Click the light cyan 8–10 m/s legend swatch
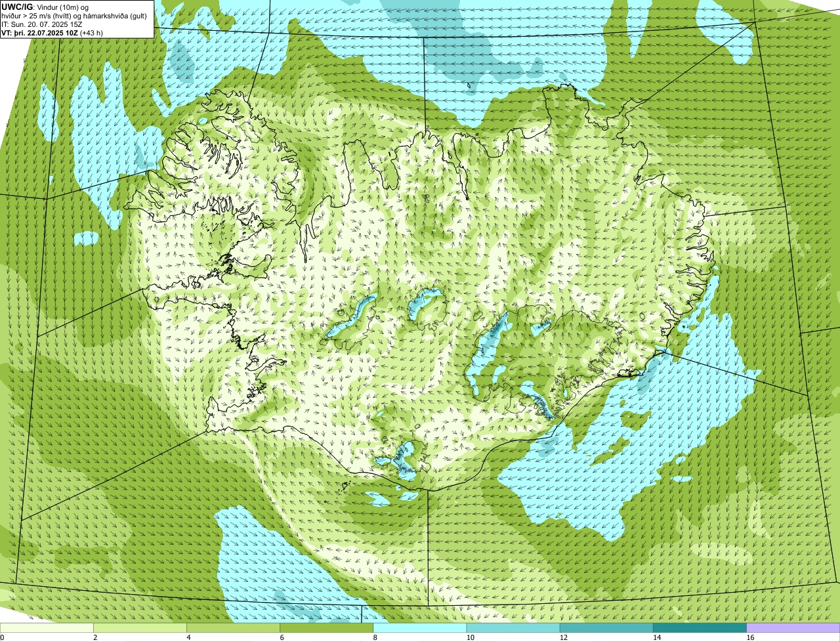 click(420, 628)
